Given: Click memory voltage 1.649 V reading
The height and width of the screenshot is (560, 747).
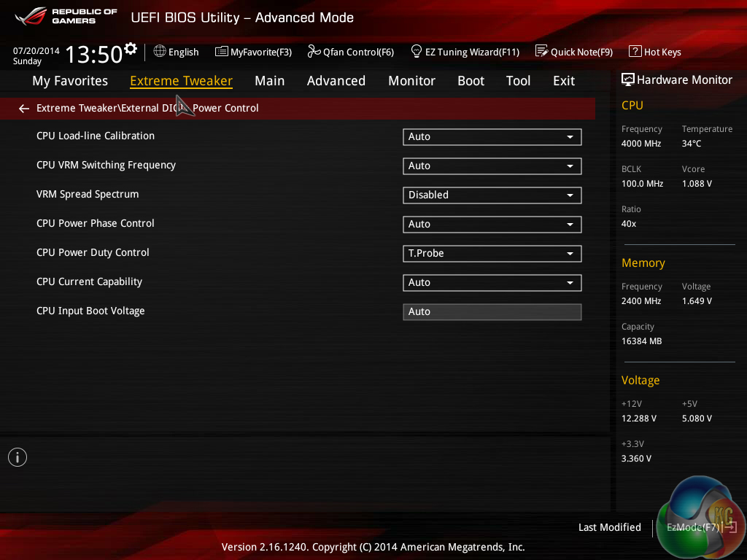Looking at the screenshot, I should click(x=697, y=301).
